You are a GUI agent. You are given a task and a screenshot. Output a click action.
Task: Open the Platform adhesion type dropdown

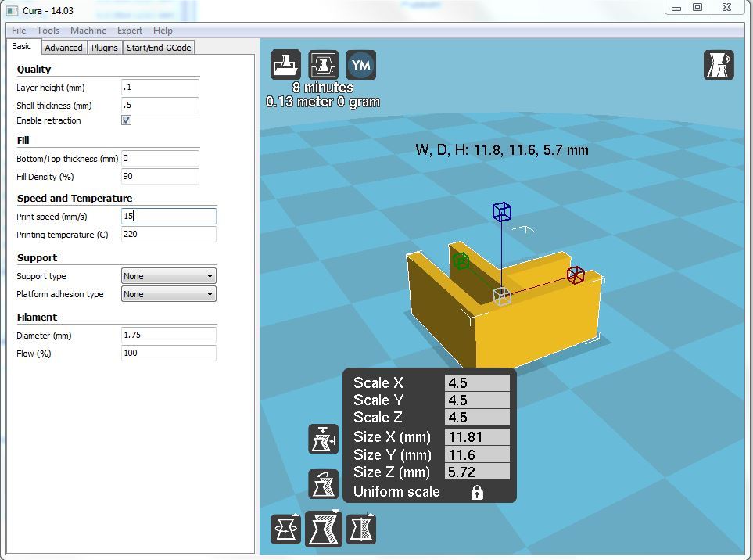pos(169,294)
